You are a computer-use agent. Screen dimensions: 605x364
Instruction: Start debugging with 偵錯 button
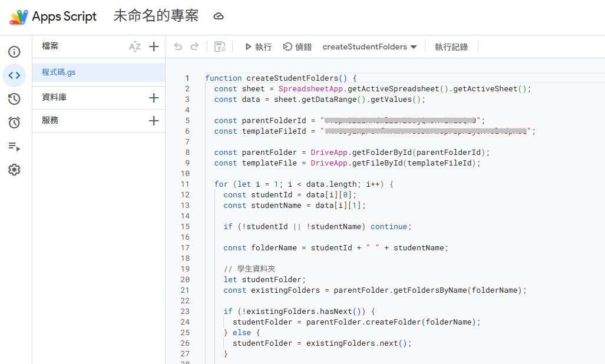[297, 47]
